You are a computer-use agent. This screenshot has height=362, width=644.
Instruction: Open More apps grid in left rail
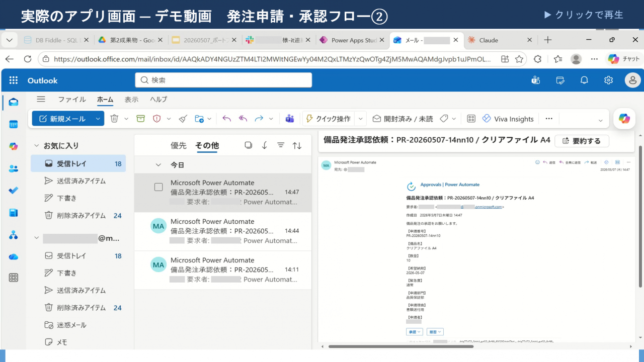pos(14,278)
